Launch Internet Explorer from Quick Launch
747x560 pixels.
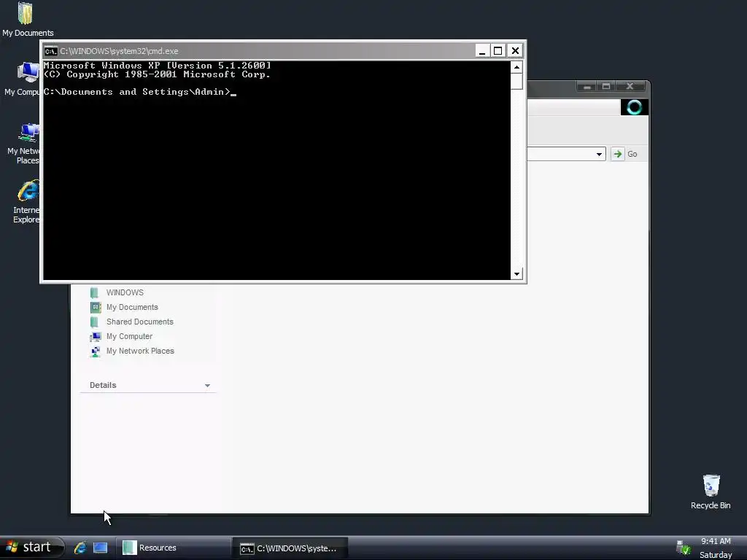[x=80, y=548]
